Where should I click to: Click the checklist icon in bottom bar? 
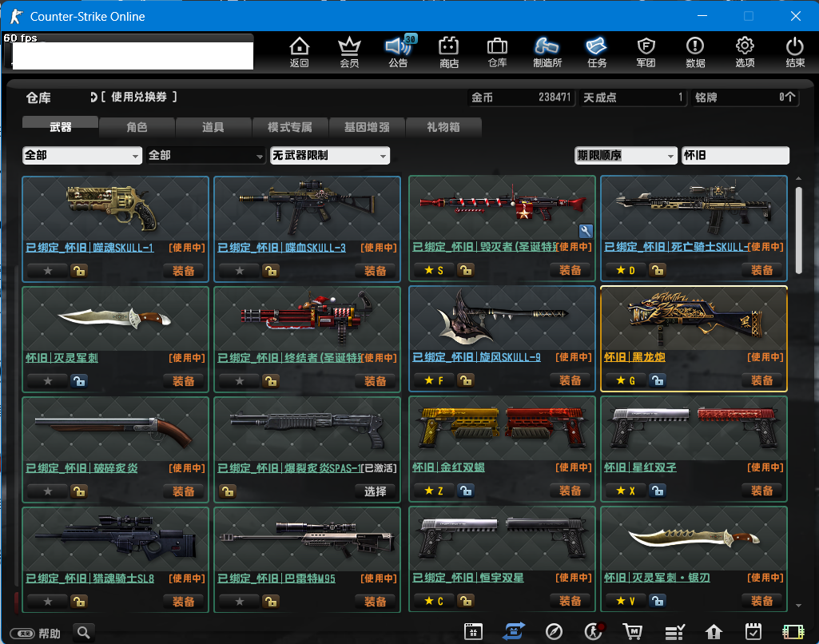tap(674, 631)
